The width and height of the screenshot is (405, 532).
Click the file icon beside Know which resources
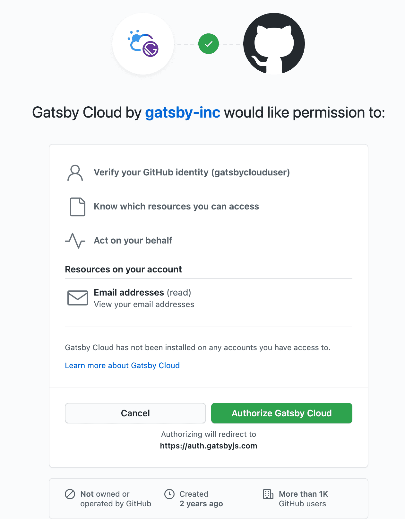point(78,207)
